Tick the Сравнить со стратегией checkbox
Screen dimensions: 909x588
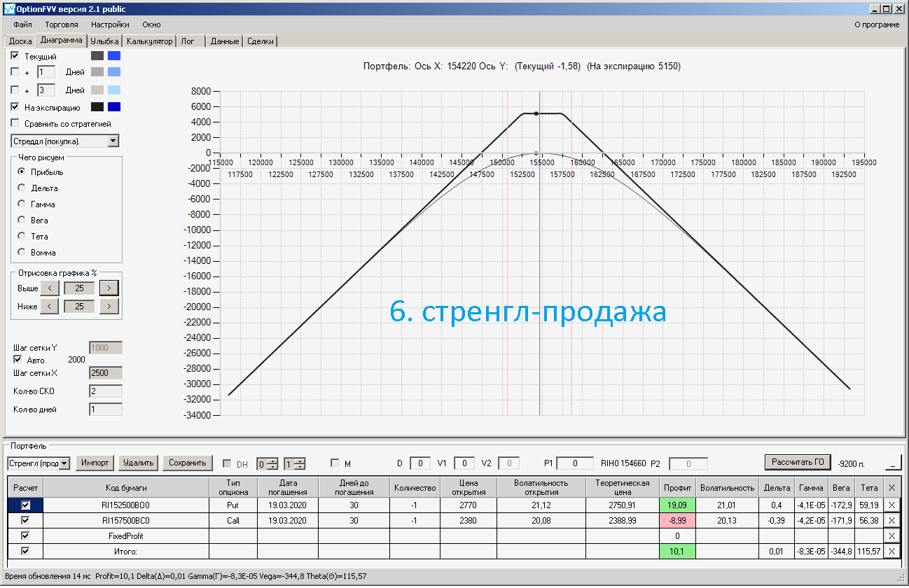pyautogui.click(x=15, y=124)
